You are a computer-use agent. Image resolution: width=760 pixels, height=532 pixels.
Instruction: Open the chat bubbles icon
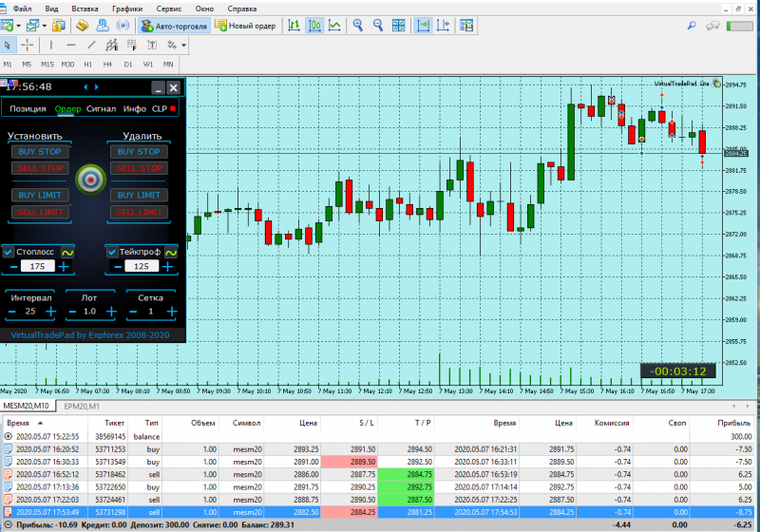pyautogui.click(x=712, y=26)
